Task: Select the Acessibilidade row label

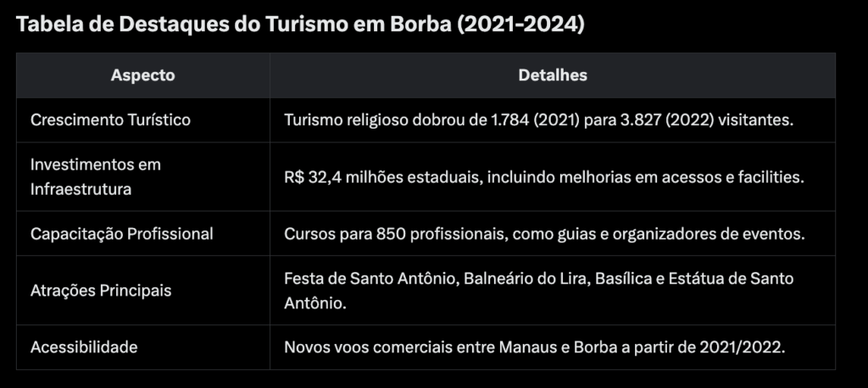Action: click(84, 346)
